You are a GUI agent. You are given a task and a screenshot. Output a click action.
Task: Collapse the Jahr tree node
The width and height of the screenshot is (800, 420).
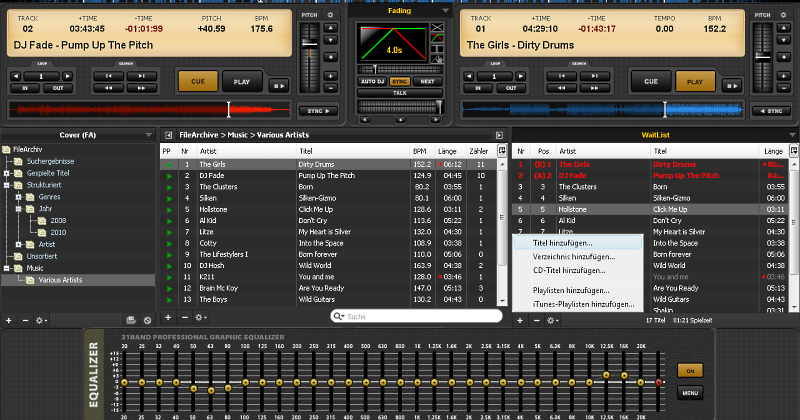point(18,209)
